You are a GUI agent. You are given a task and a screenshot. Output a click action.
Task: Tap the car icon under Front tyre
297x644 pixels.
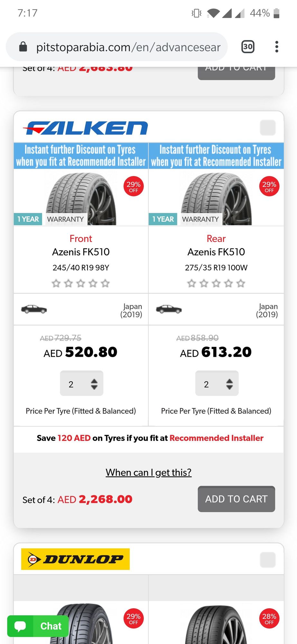point(34,309)
